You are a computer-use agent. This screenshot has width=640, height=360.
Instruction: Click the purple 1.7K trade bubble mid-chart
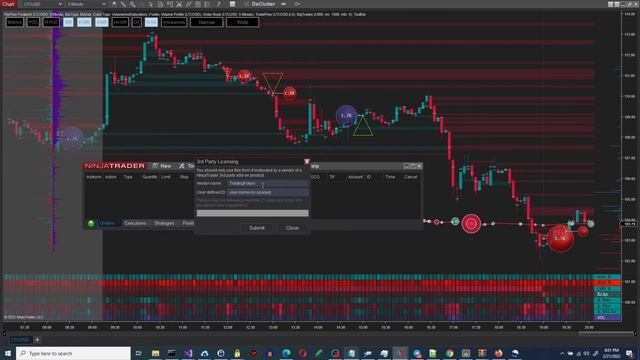point(346,116)
